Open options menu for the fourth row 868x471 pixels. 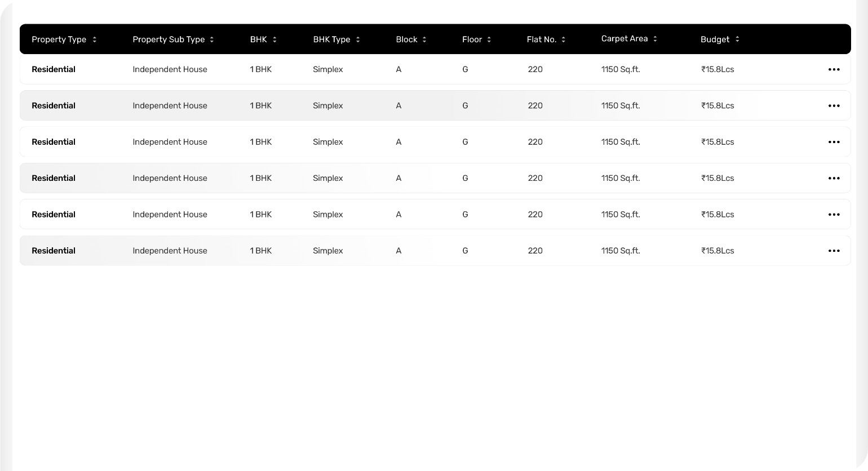(834, 178)
